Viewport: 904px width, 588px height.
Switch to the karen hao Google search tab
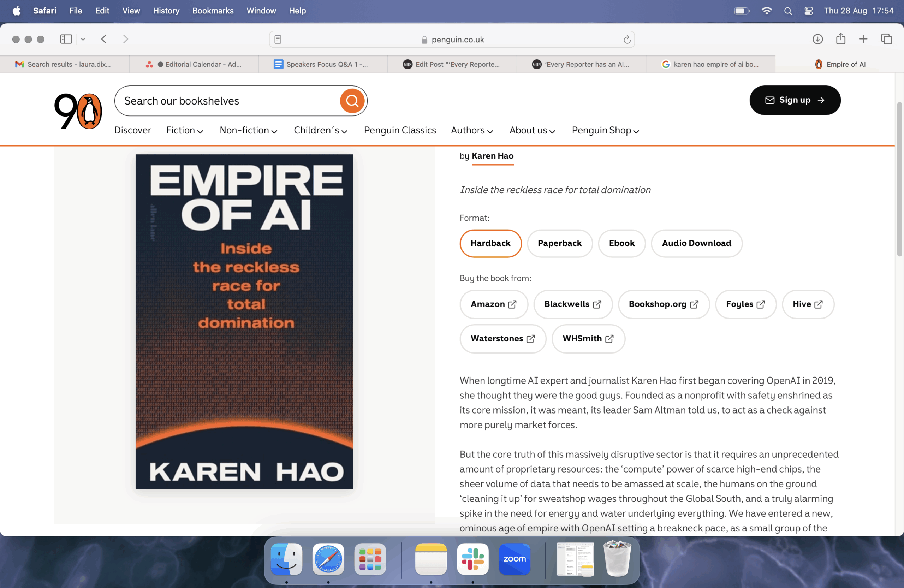(x=710, y=64)
